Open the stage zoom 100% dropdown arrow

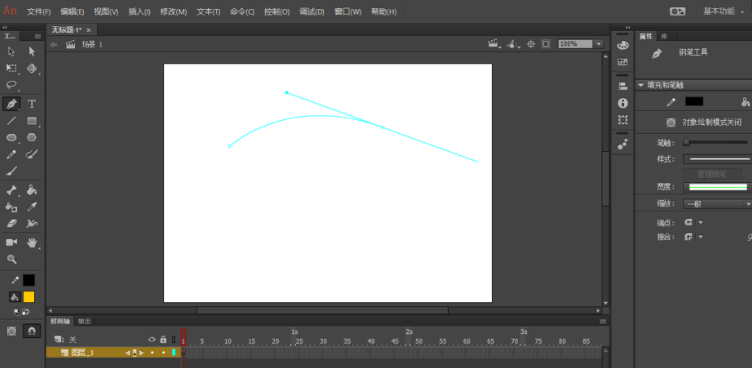(599, 44)
